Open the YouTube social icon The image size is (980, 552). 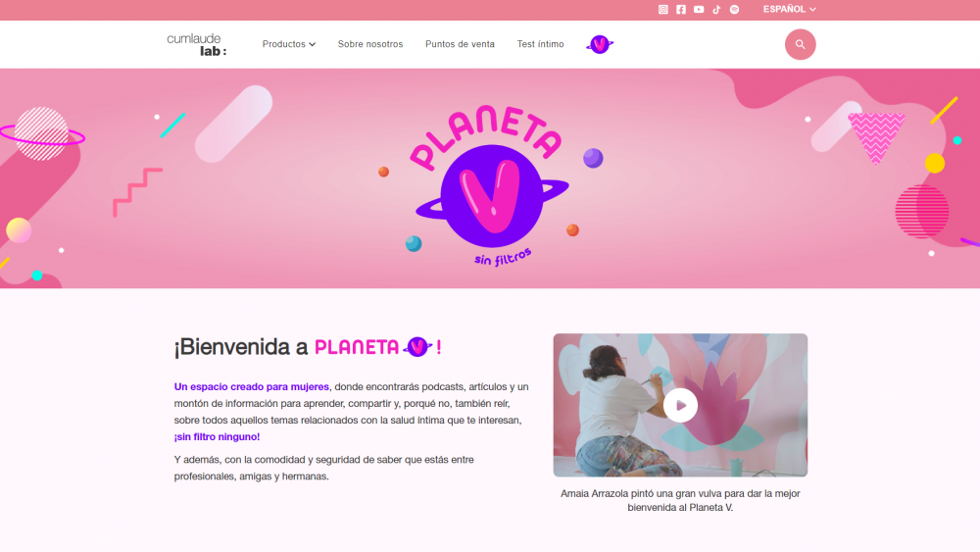tap(699, 10)
